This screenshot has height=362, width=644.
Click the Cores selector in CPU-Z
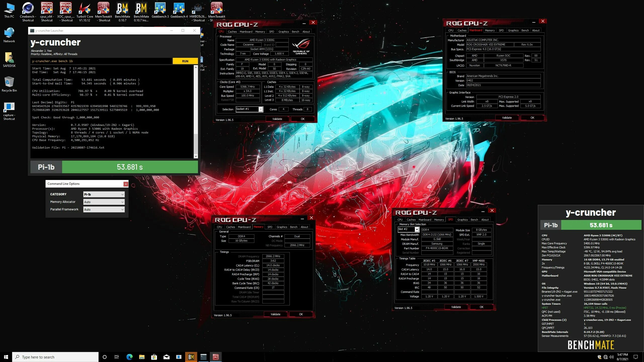tap(284, 109)
